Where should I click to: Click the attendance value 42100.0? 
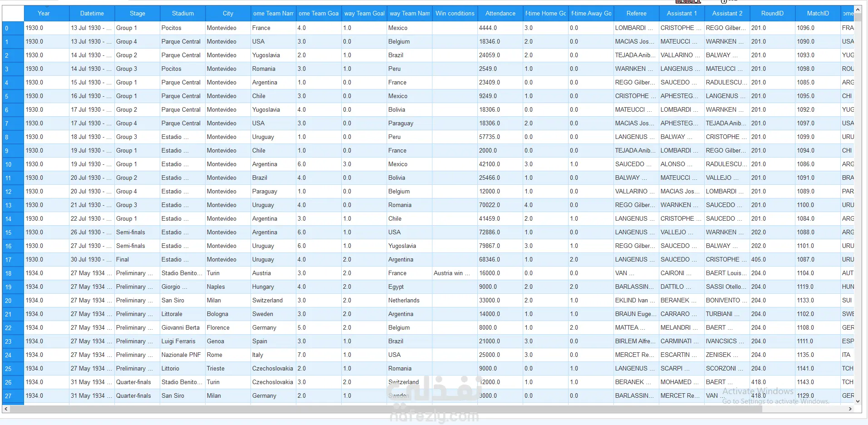click(x=500, y=164)
